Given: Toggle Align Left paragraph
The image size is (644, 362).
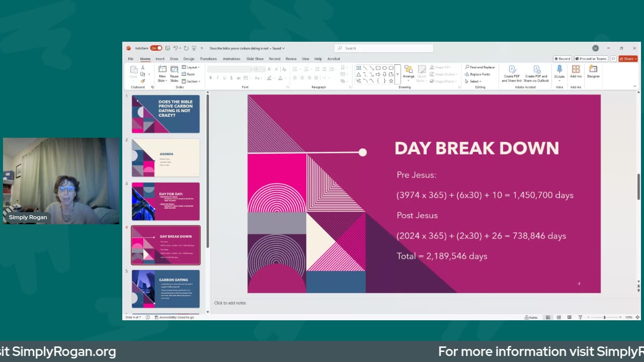Looking at the screenshot, I should tap(295, 78).
